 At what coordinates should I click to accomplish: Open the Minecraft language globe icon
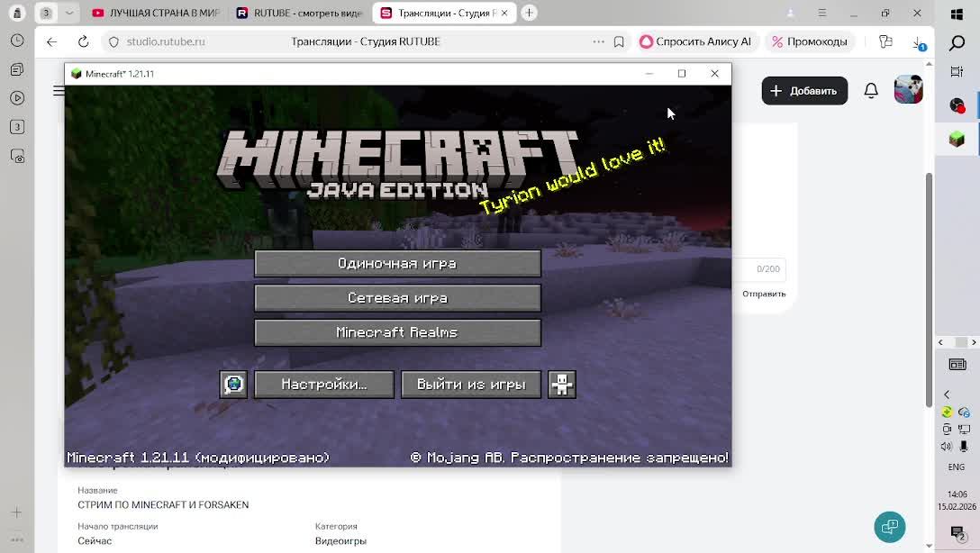point(234,385)
